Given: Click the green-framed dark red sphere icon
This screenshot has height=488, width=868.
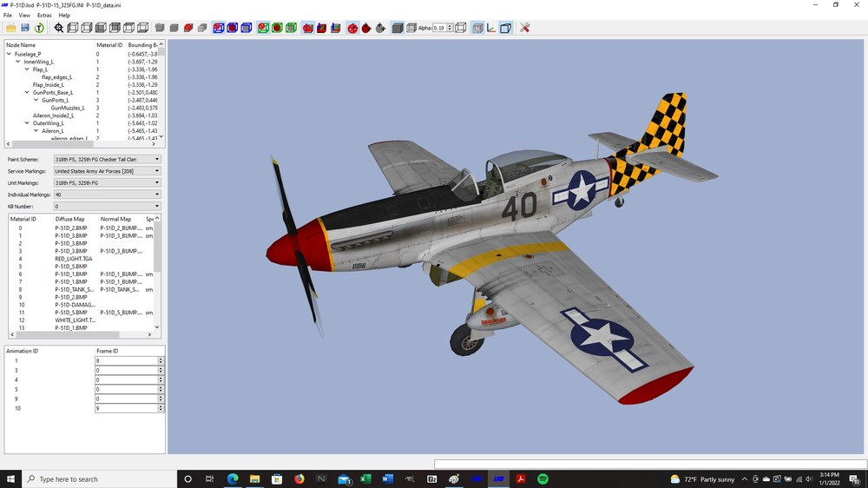Looking at the screenshot, I should pyautogui.click(x=278, y=28).
